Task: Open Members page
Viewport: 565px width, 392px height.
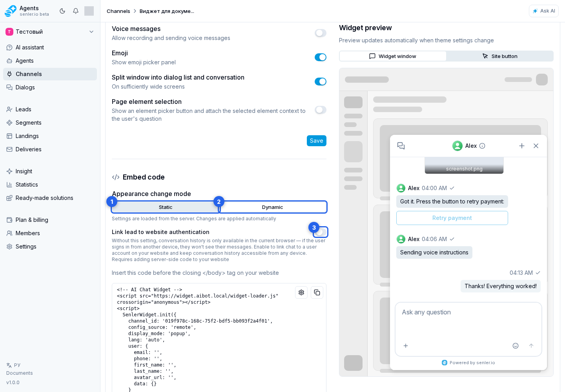Action: 50,233
